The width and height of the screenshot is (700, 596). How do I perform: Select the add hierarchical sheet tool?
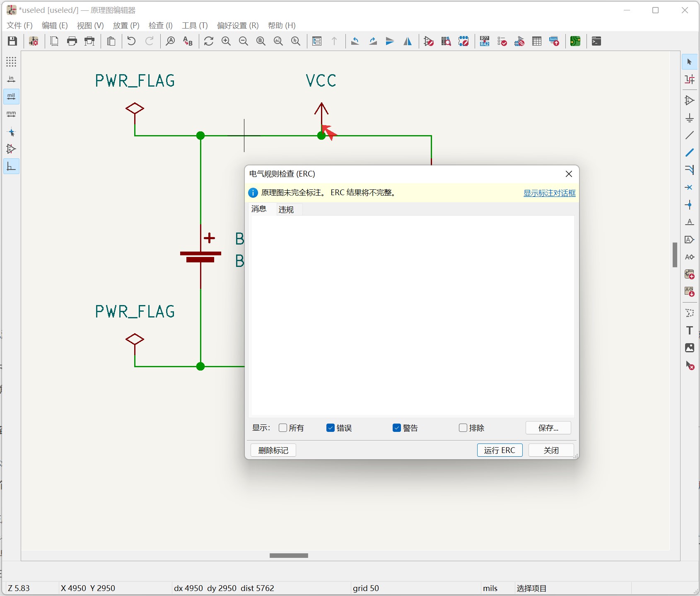tap(690, 274)
